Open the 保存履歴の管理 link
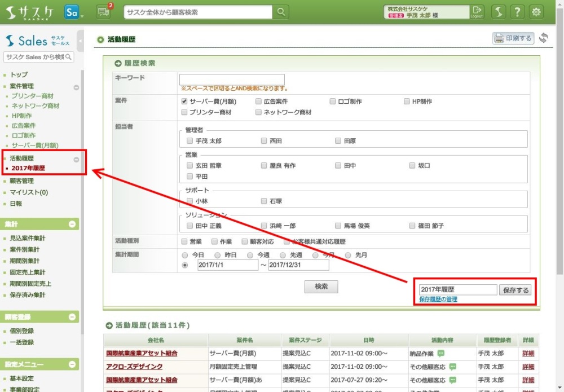 click(438, 299)
